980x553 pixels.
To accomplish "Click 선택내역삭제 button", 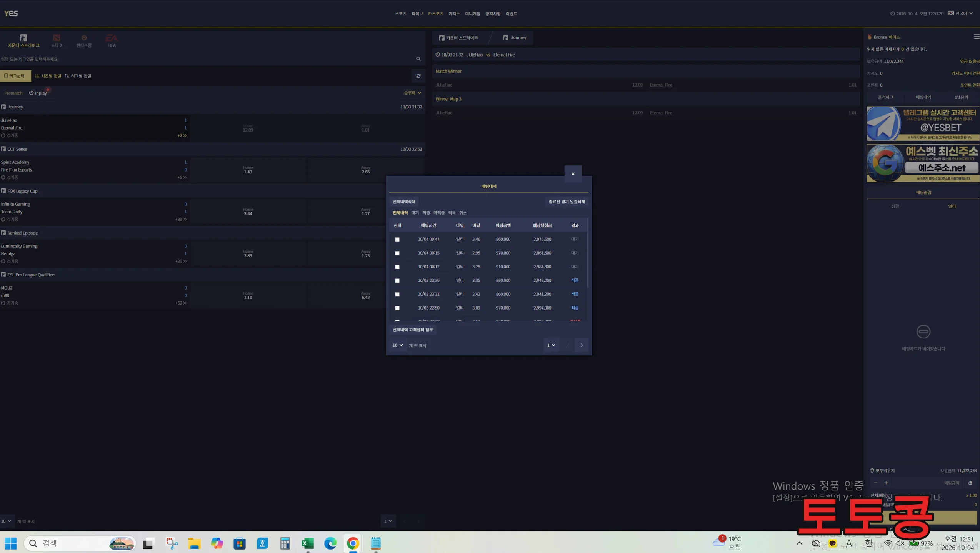I will (404, 202).
